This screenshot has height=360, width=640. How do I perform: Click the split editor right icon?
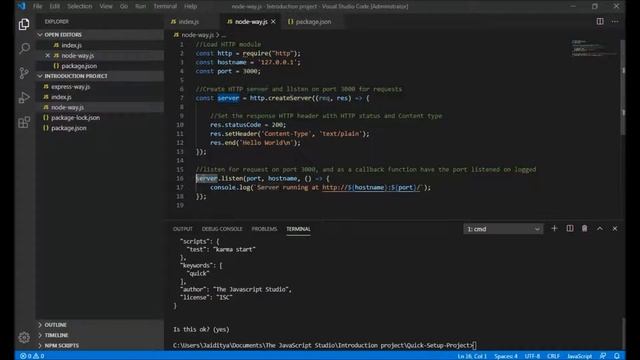click(600, 21)
